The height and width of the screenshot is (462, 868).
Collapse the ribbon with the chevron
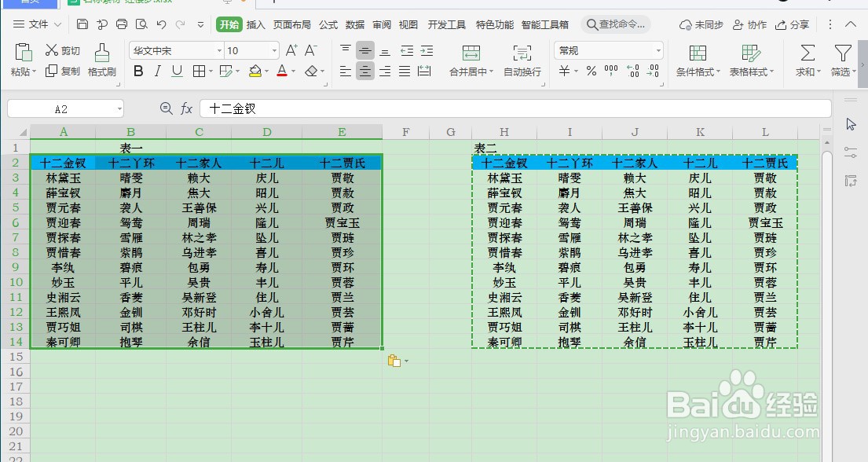(x=851, y=24)
